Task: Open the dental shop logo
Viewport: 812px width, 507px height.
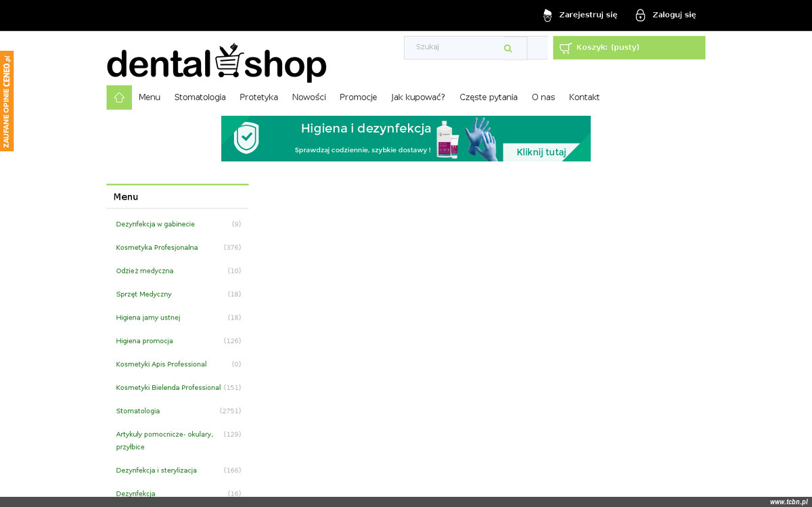Action: 217,64
